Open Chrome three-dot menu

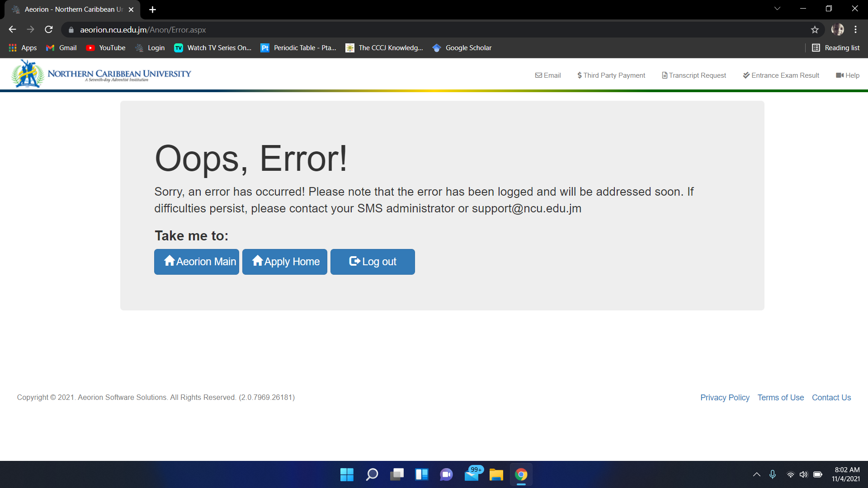[855, 30]
